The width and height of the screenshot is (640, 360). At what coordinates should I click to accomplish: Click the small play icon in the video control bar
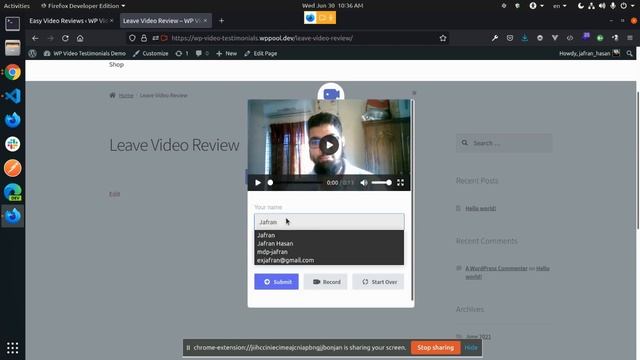(x=258, y=182)
